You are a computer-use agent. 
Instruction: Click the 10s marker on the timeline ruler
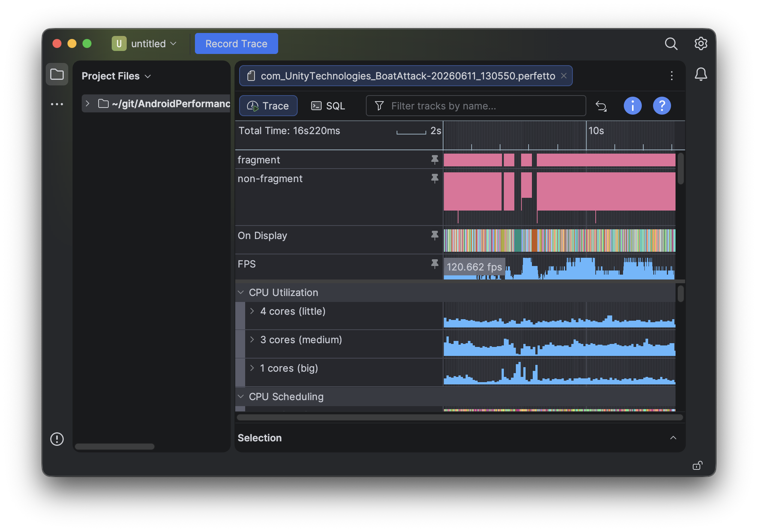[596, 131]
